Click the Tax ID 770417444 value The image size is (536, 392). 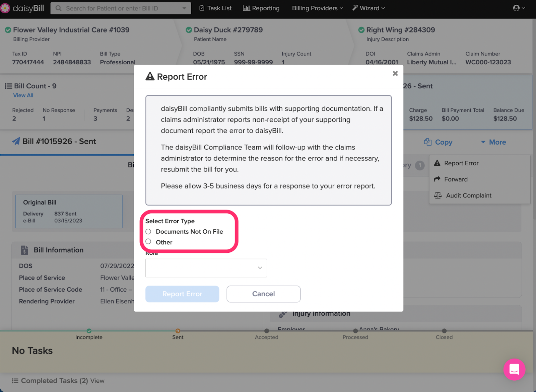click(28, 62)
